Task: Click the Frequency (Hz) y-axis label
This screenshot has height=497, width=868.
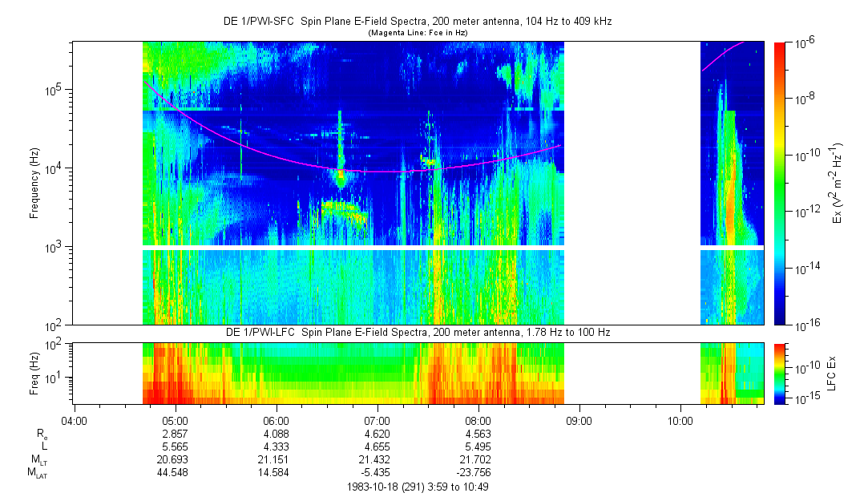Action: tap(34, 183)
